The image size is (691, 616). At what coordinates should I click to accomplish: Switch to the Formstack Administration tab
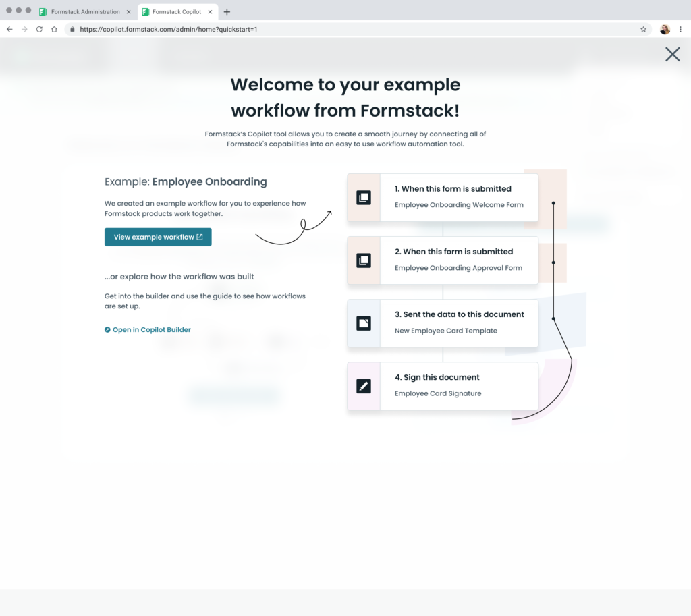point(85,12)
